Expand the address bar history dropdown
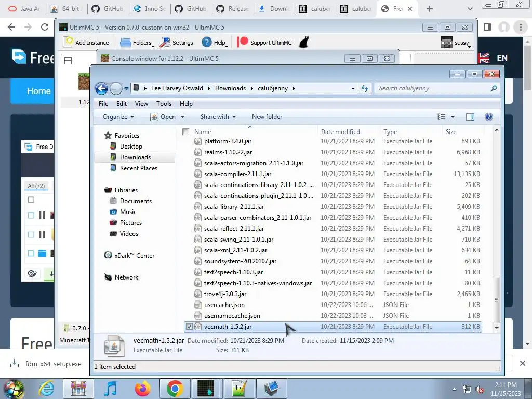Image resolution: width=532 pixels, height=399 pixels. click(x=353, y=88)
